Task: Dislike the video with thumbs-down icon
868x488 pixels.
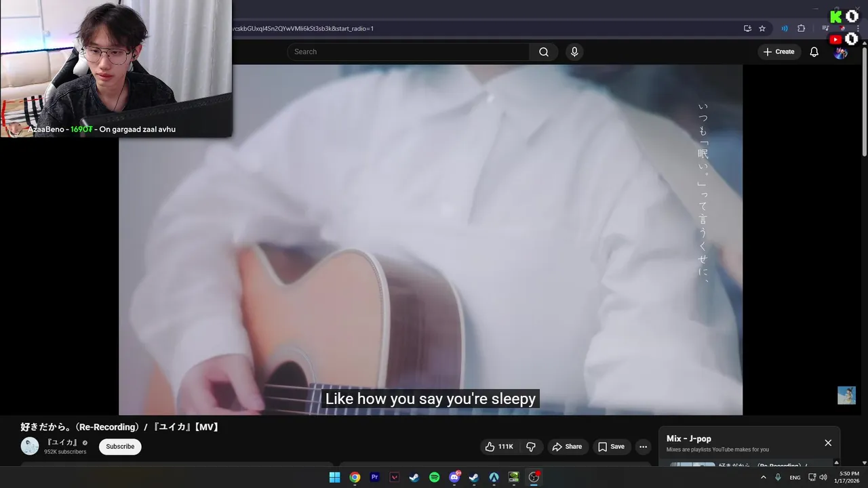Action: tap(531, 447)
